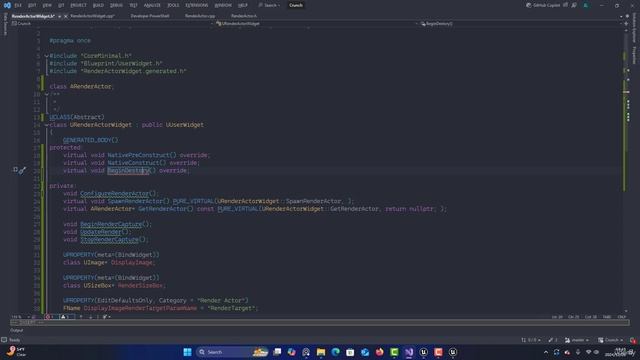Click the pending edits pencil in status bar

(553, 340)
